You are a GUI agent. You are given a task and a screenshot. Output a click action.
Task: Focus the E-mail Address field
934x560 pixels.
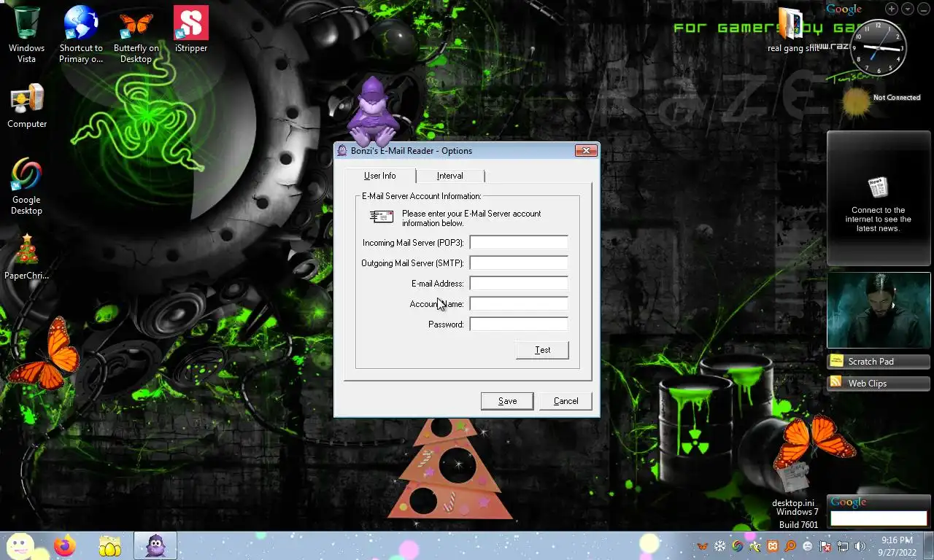(x=519, y=283)
